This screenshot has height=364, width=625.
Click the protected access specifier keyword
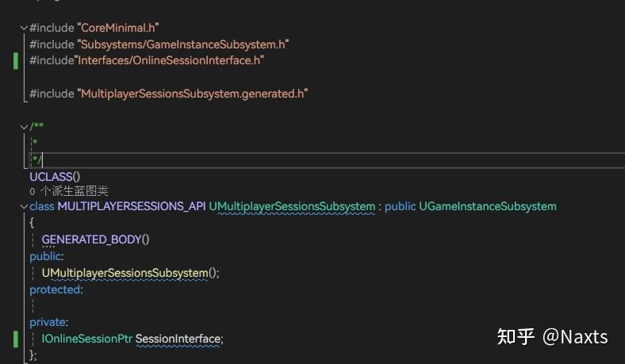pos(55,289)
